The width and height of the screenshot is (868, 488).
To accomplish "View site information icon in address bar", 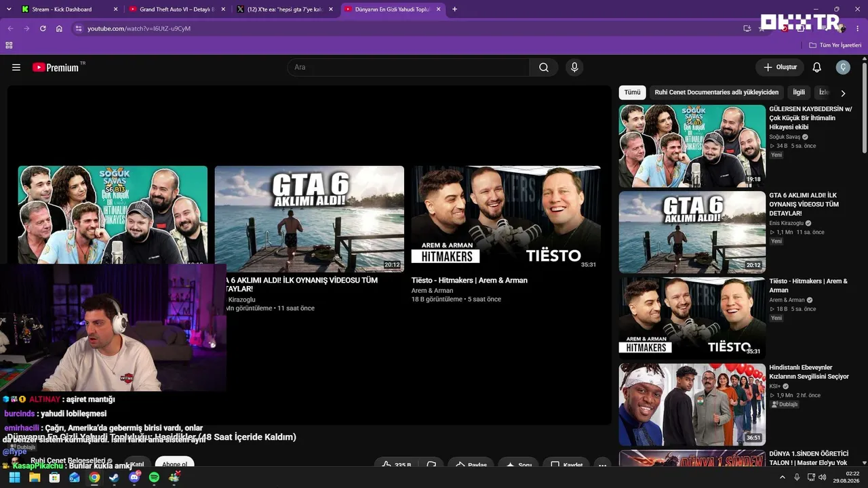I will (79, 28).
